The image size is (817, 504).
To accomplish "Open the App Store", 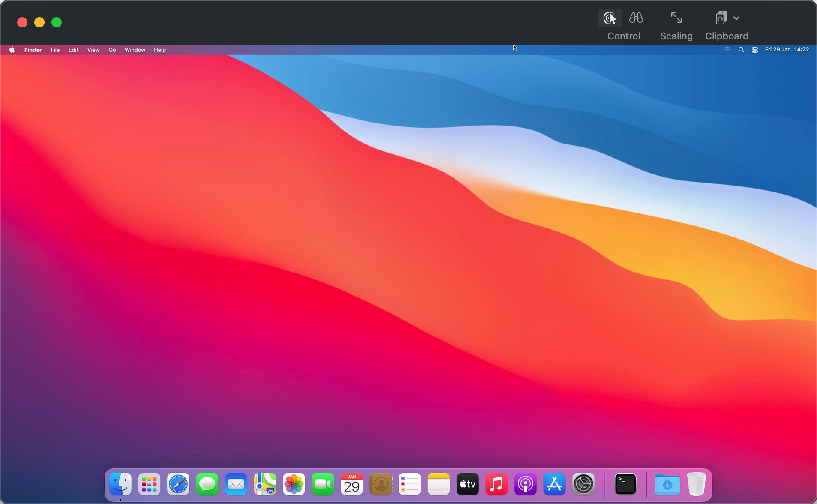I will (x=554, y=484).
